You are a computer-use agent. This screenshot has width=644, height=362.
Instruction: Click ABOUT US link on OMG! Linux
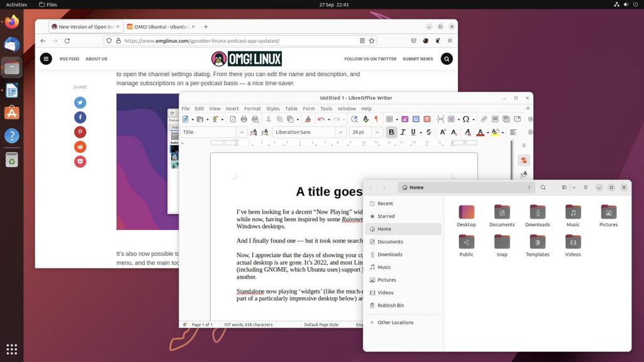click(x=96, y=58)
